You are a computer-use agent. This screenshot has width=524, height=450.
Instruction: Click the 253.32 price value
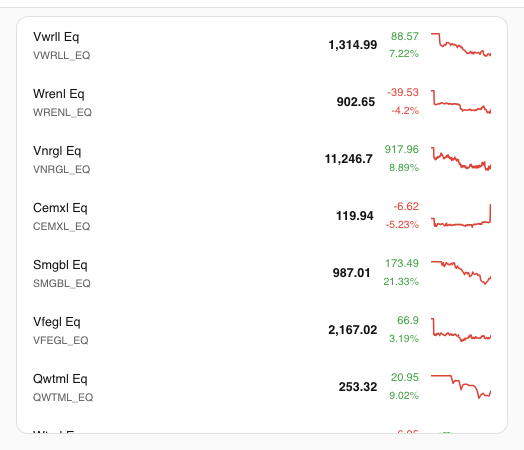tap(358, 387)
